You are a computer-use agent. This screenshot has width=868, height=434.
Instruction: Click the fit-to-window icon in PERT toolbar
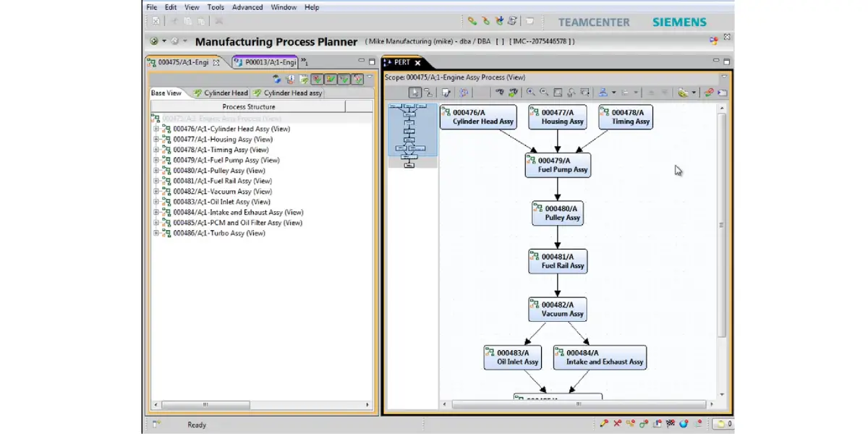tap(558, 93)
